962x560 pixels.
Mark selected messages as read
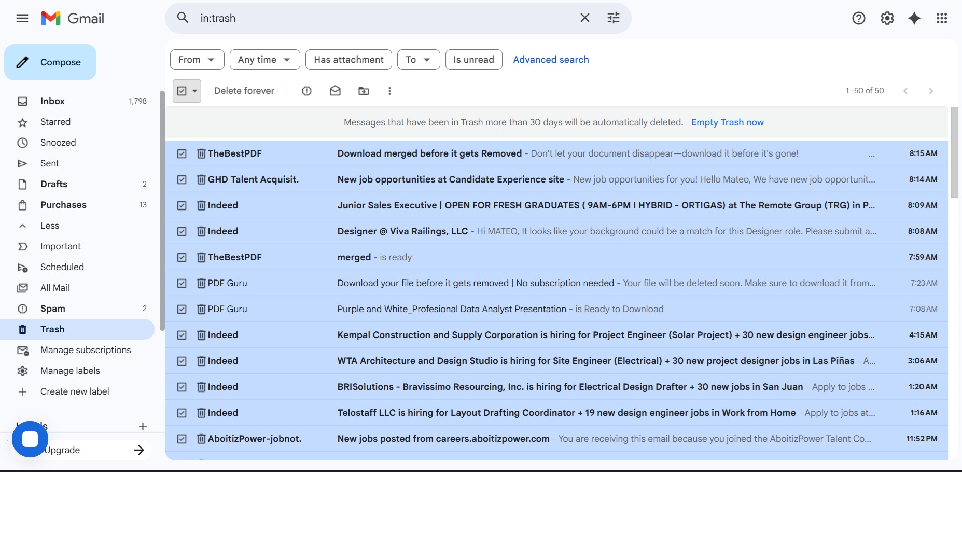335,91
